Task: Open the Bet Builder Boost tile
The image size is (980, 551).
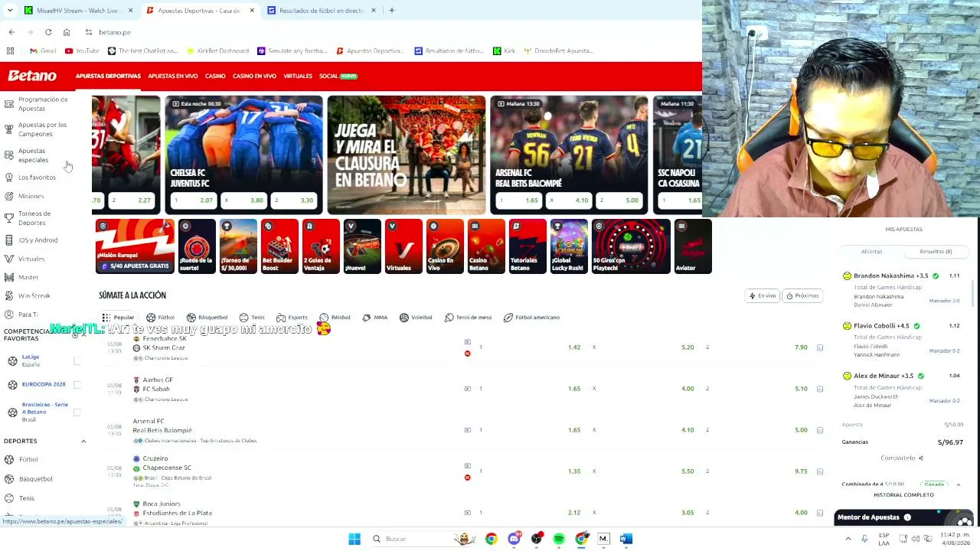Action: [x=279, y=246]
